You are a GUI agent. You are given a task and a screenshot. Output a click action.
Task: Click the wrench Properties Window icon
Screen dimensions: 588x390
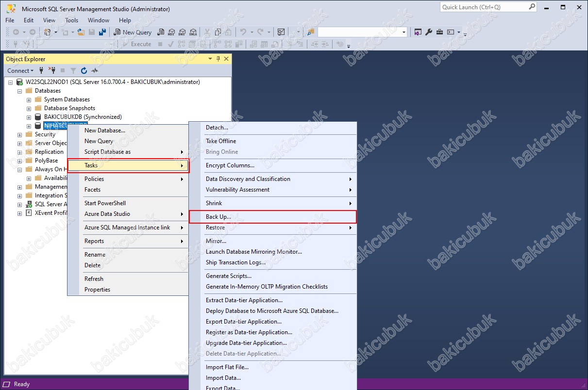(429, 32)
